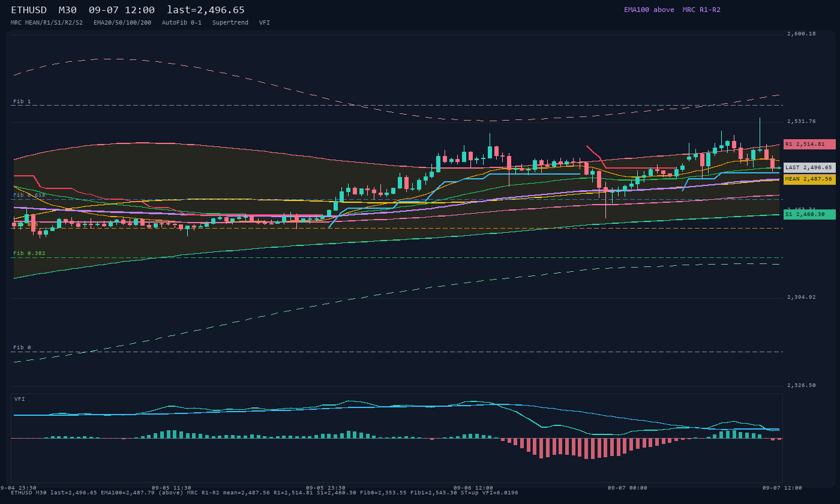This screenshot has height=504, width=840.
Task: Click the bottom status line starting 'ETHUSD M30 last='
Action: tap(265, 493)
